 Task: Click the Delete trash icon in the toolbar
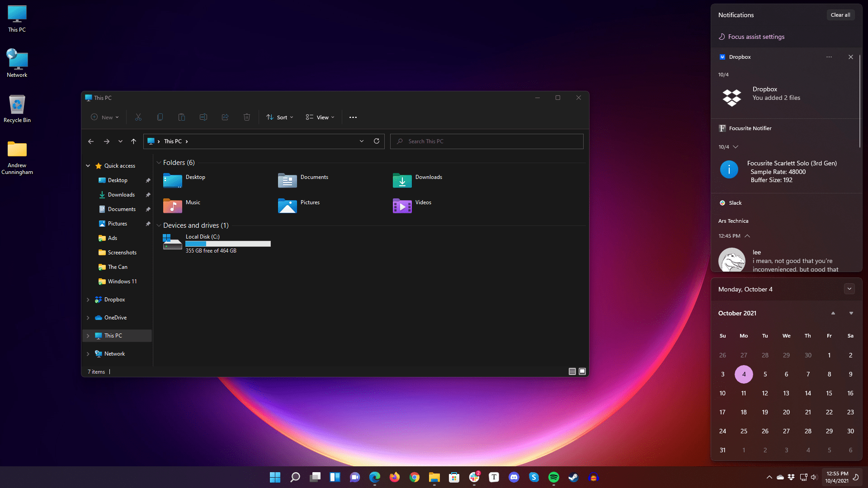[x=246, y=117]
